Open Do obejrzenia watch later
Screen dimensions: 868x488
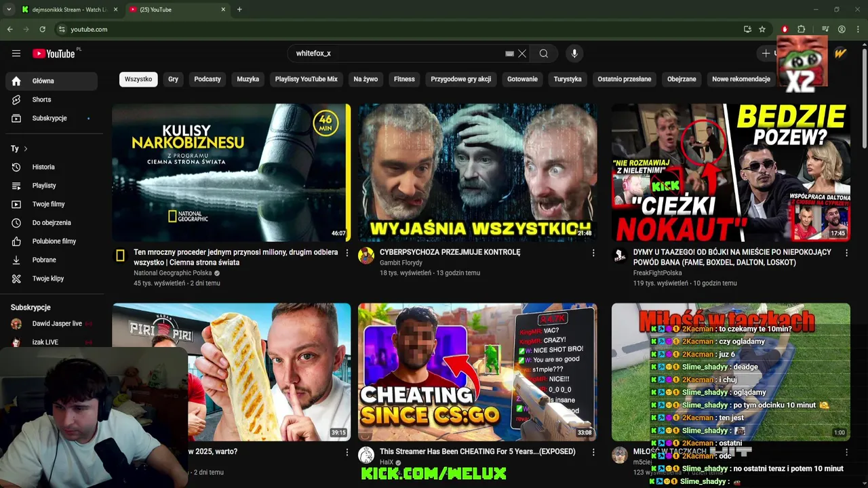coord(52,222)
